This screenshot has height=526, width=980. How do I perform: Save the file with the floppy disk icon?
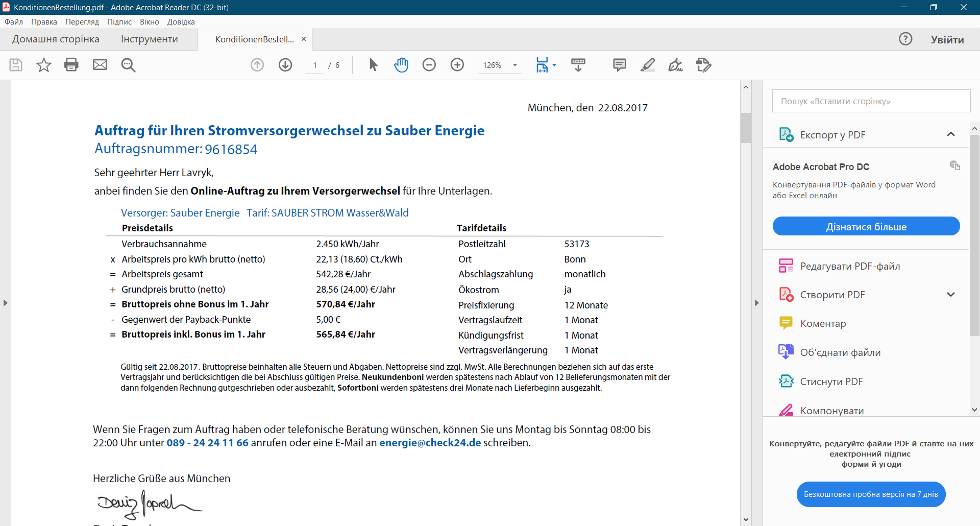[16, 65]
